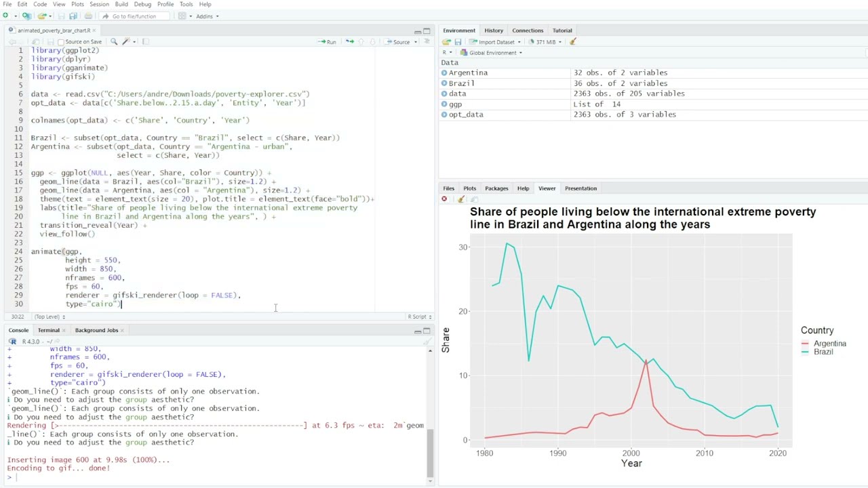Viewport: 868px width, 488px height.
Task: Minimize the console pane
Action: coord(417,331)
